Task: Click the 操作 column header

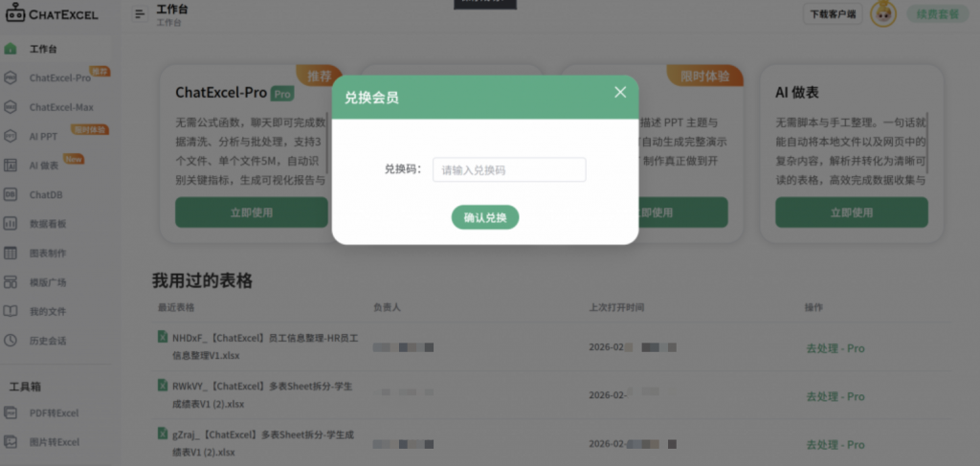Action: pos(813,308)
